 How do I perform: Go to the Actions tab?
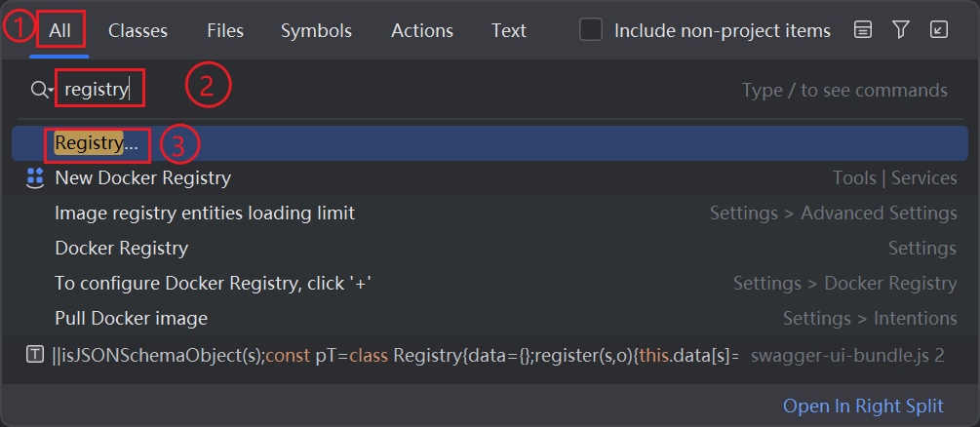coord(422,30)
